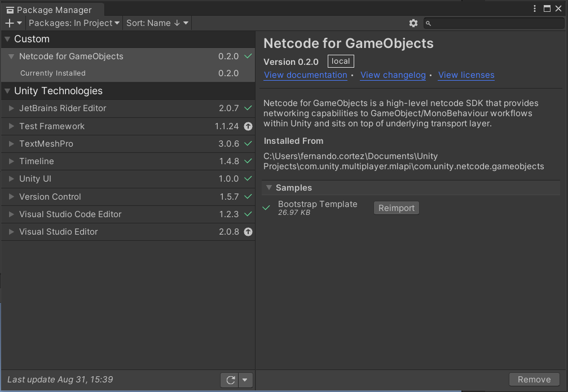The height and width of the screenshot is (392, 568).
Task: Select the Package Manager tab
Action: click(x=53, y=10)
